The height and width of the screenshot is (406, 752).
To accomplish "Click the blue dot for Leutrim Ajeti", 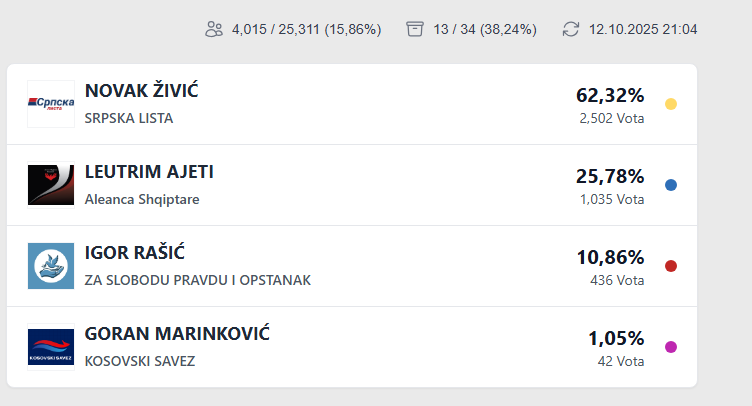I will tap(671, 185).
